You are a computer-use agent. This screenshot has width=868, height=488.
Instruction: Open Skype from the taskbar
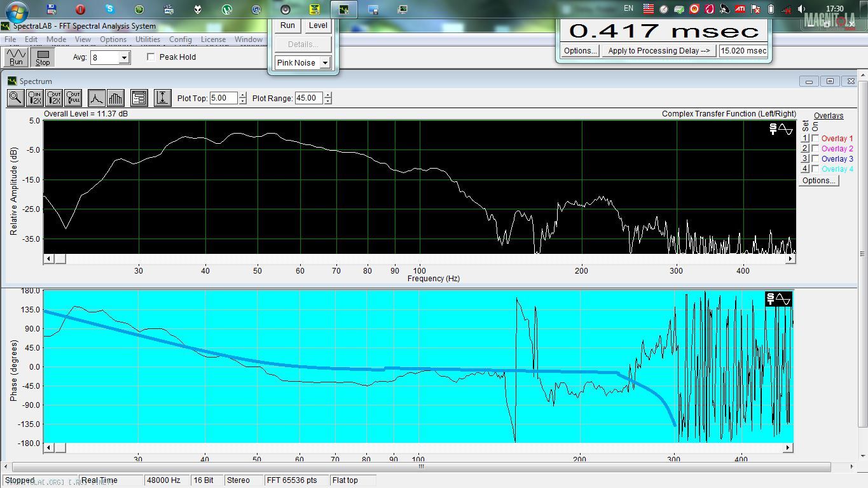[109, 10]
